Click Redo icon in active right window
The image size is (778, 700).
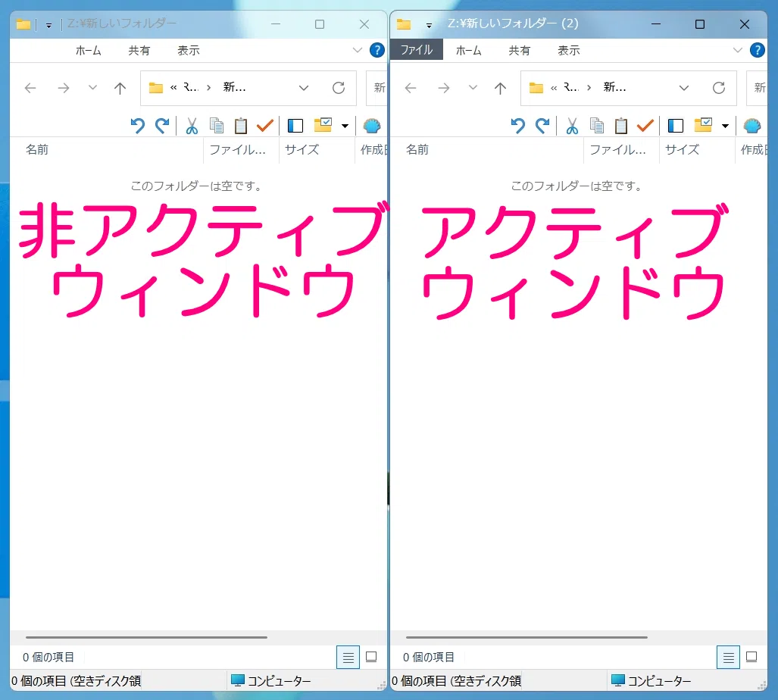pyautogui.click(x=542, y=126)
